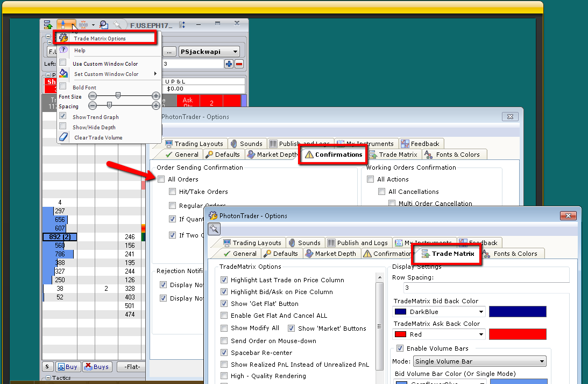Open the DarkBlue bid back color dropdown
Image resolution: width=588 pixels, height=384 pixels.
click(x=439, y=311)
